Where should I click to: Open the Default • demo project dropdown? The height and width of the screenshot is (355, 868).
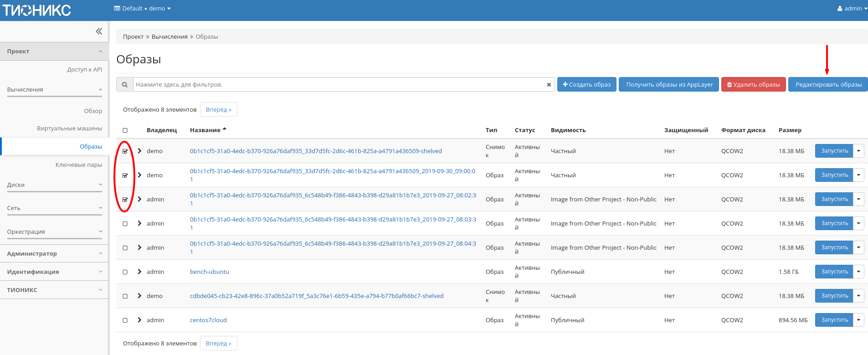(142, 8)
